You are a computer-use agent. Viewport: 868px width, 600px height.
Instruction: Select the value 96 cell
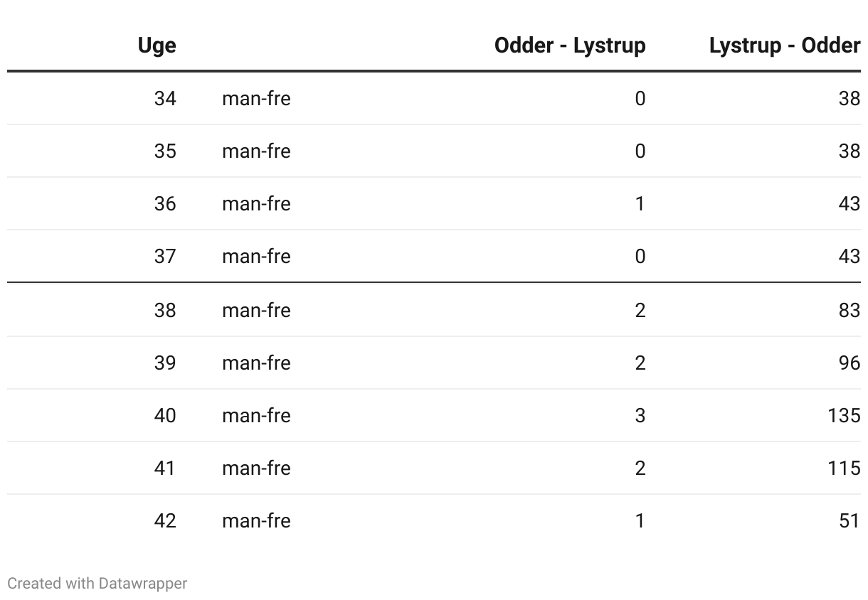[849, 363]
